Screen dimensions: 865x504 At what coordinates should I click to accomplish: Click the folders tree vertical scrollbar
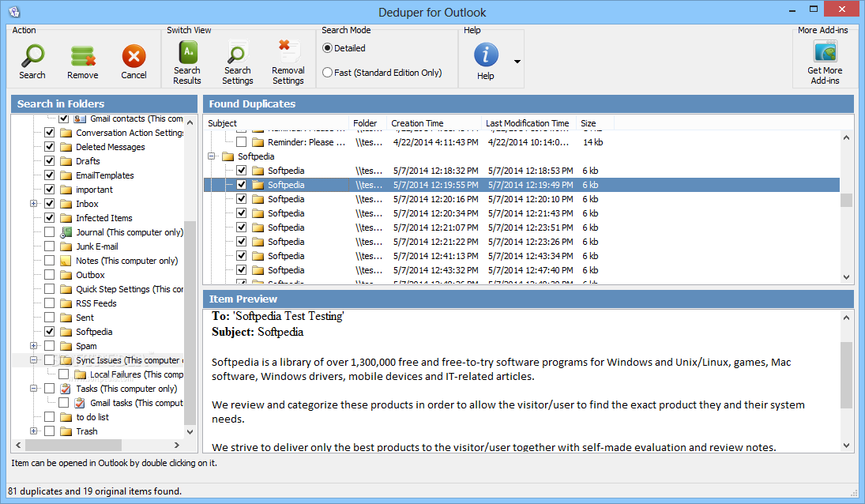(x=190, y=322)
